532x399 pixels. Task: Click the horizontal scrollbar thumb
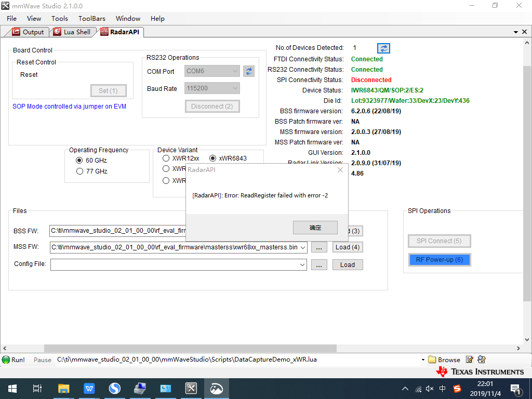(190, 349)
